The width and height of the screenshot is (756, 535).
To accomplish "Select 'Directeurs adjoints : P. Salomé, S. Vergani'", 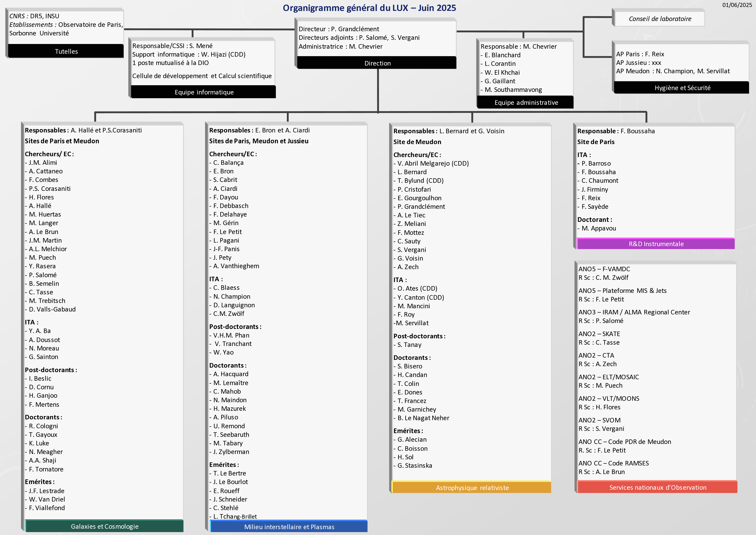I will point(359,38).
